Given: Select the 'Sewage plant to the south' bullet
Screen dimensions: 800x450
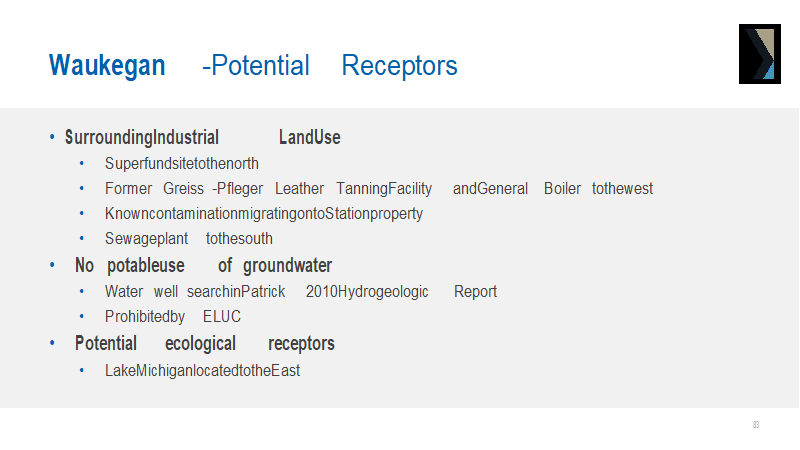Looking at the screenshot, I should click(x=188, y=239).
